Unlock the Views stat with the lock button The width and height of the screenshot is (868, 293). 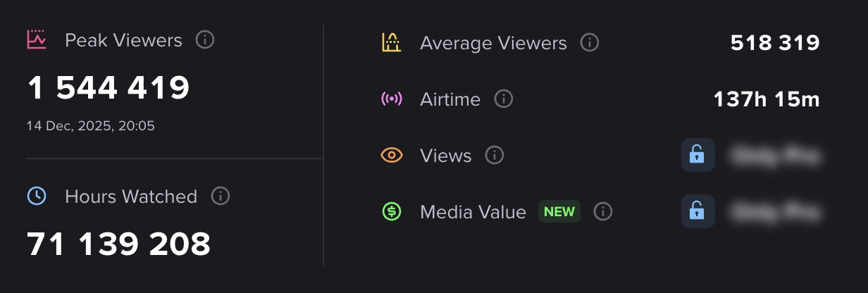coord(698,155)
